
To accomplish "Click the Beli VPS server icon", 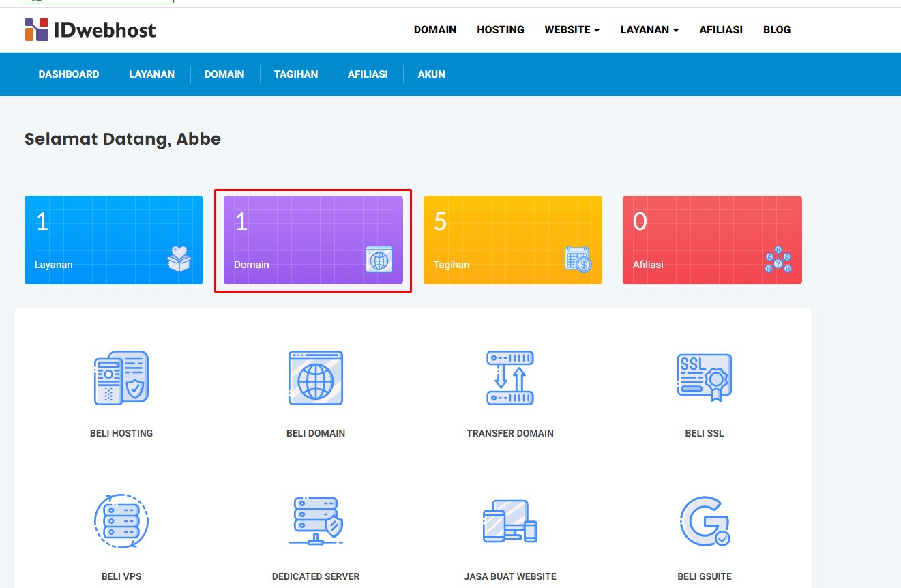I will click(121, 520).
